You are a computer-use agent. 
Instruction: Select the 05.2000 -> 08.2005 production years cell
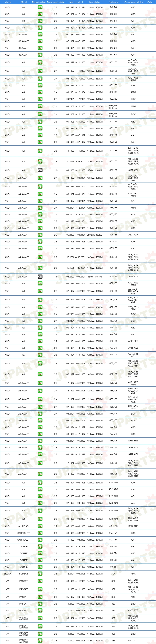[76, 526]
